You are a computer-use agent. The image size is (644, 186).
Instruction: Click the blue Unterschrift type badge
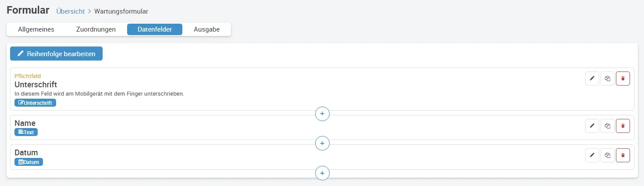35,103
